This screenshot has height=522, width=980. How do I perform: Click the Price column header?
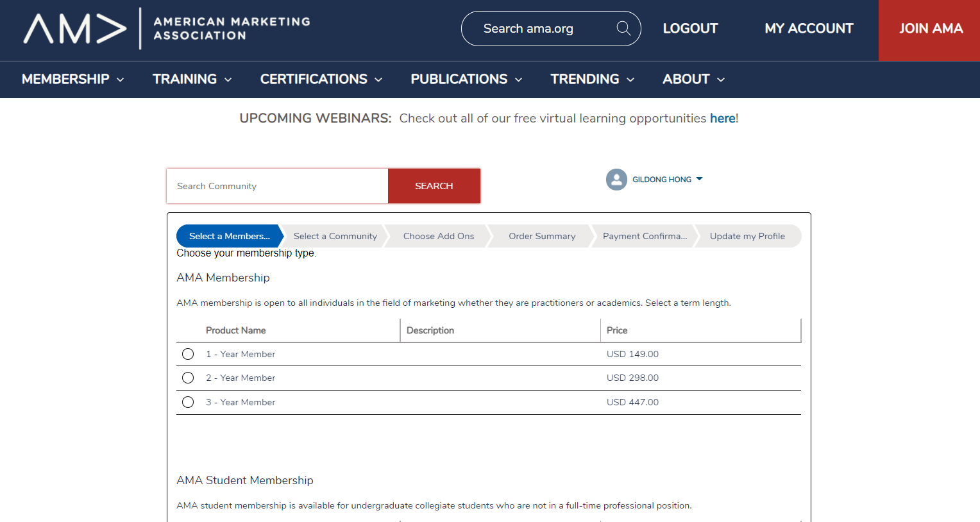pos(617,330)
